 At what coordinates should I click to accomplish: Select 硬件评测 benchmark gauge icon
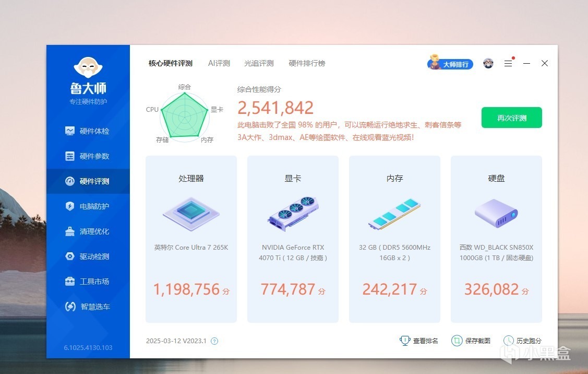(x=70, y=181)
